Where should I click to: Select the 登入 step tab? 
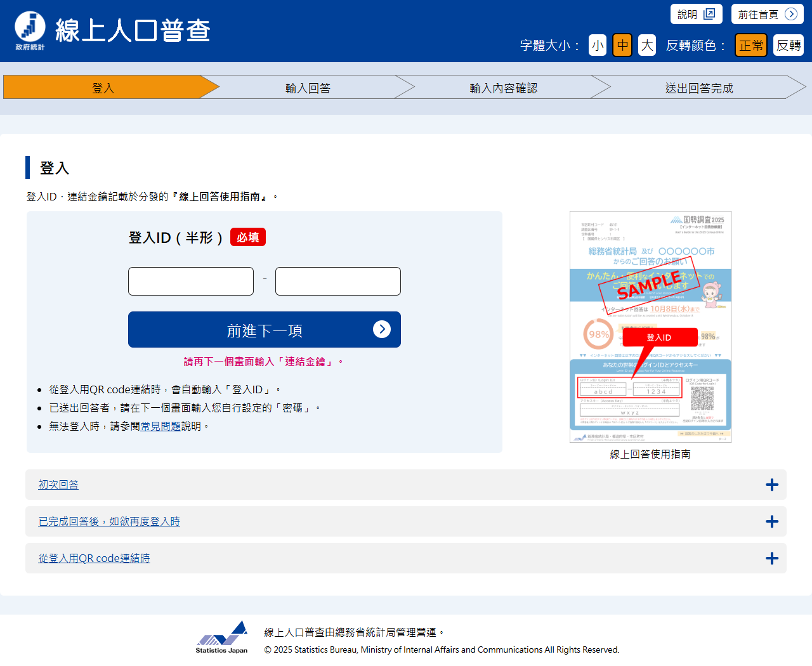[x=103, y=88]
